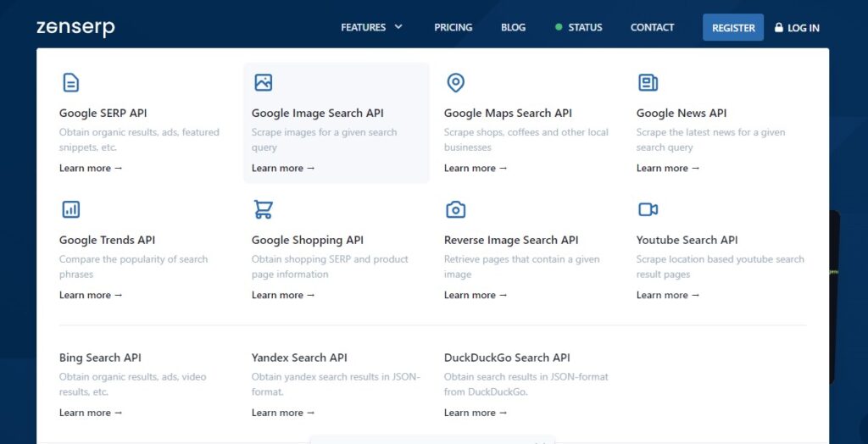Open the Yandex Search API title
This screenshot has width=868, height=444.
coord(299,358)
